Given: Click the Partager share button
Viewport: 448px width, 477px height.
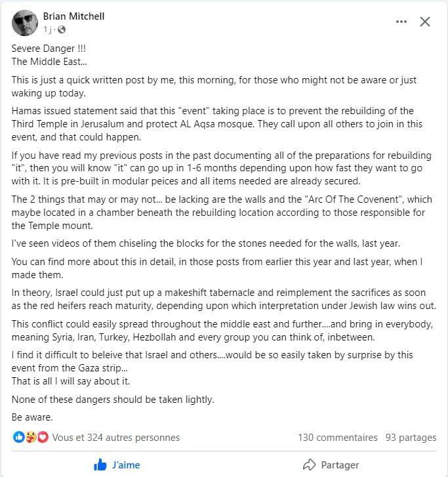Looking at the screenshot, I should pos(331,465).
